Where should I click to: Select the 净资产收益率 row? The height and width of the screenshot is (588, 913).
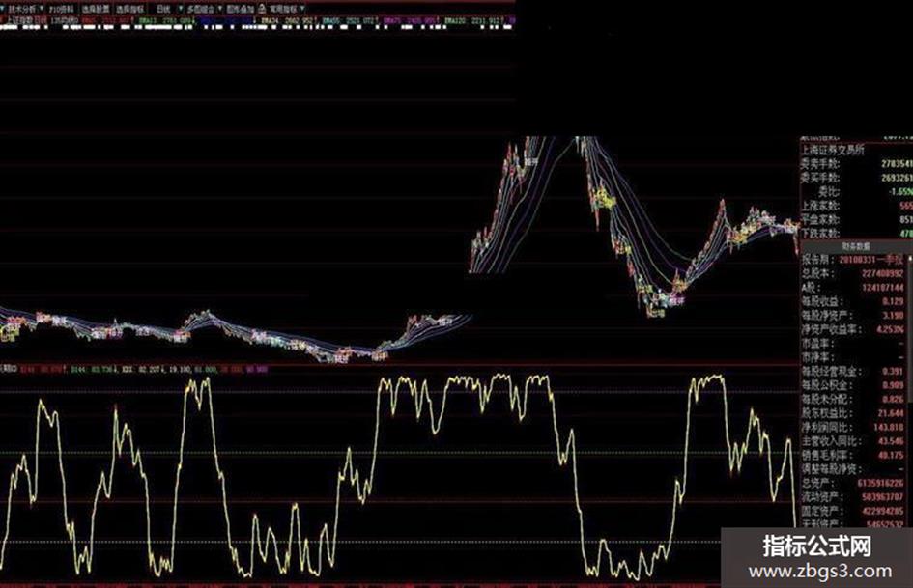(853, 329)
